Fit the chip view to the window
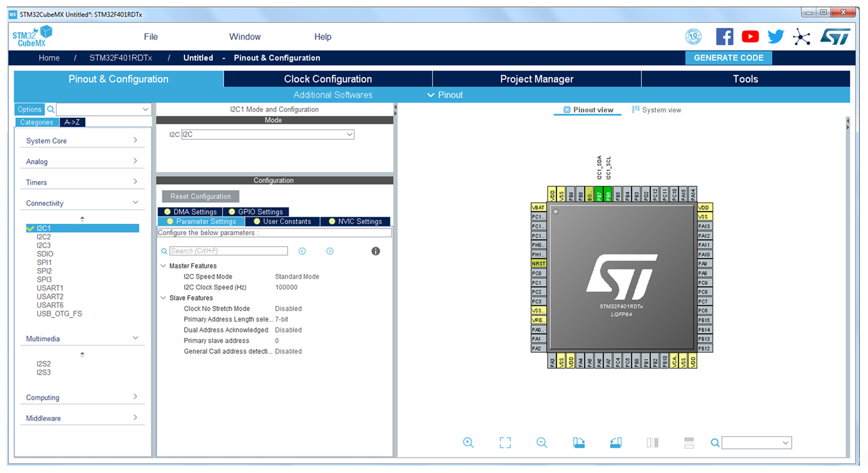868x473 pixels. 505,442
